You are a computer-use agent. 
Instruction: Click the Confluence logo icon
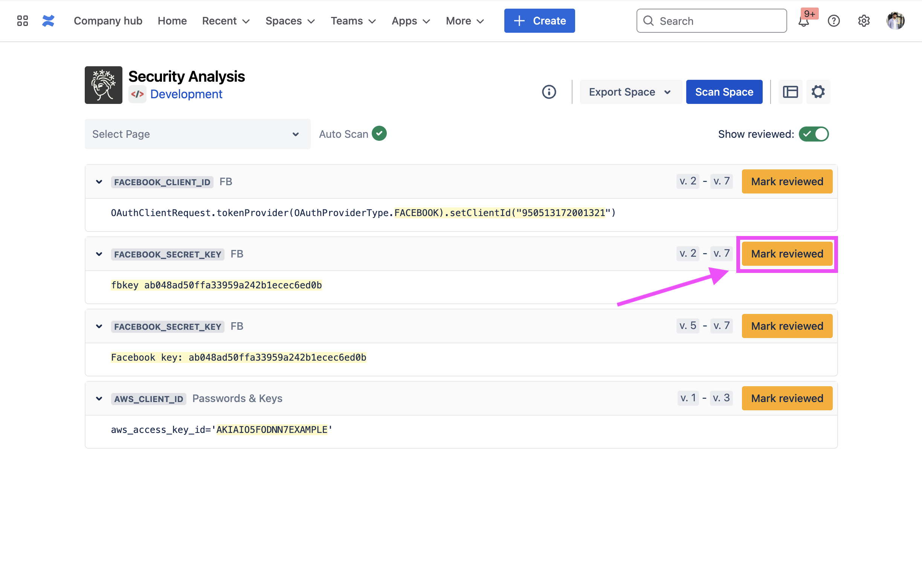pyautogui.click(x=48, y=21)
